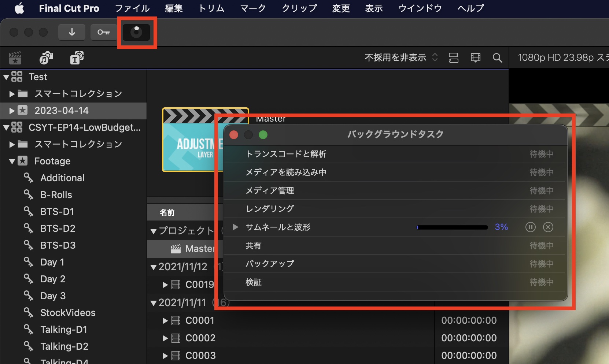
Task: Open the Apple menu
Action: (x=19, y=8)
